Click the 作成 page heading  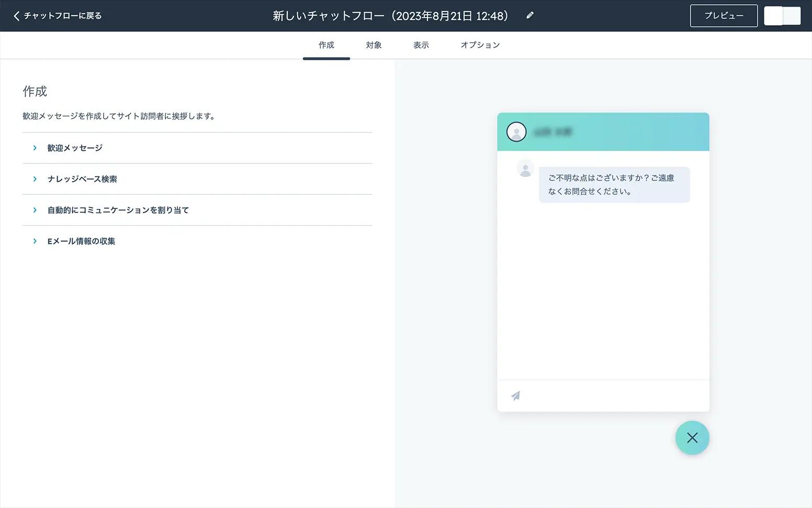point(35,92)
